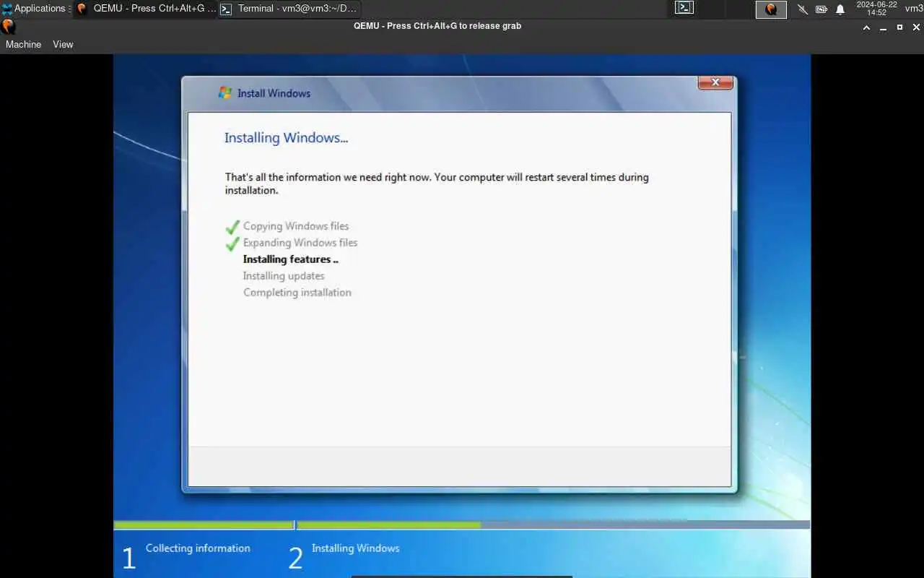The image size is (924, 578).
Task: Open the View menu in QEMU
Action: tap(63, 44)
